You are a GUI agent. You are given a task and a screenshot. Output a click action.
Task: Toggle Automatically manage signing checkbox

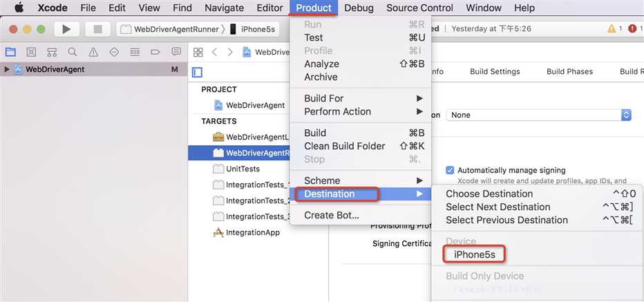[450, 170]
